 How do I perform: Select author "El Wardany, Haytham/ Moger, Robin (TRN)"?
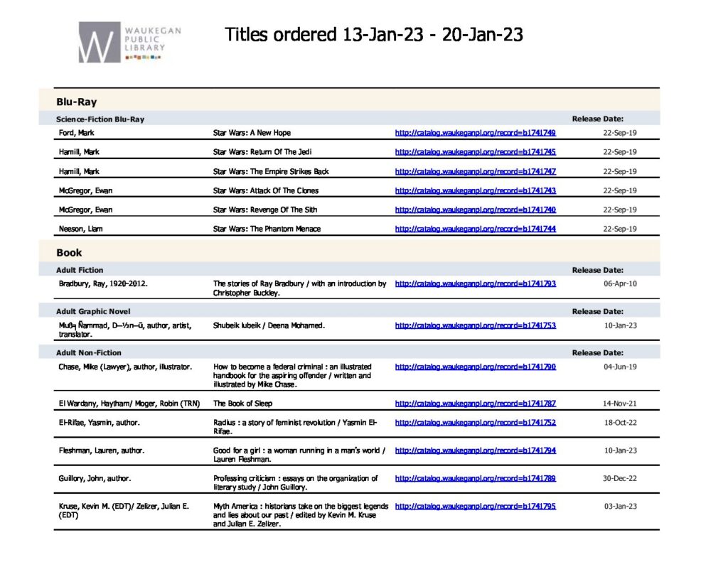tap(129, 404)
